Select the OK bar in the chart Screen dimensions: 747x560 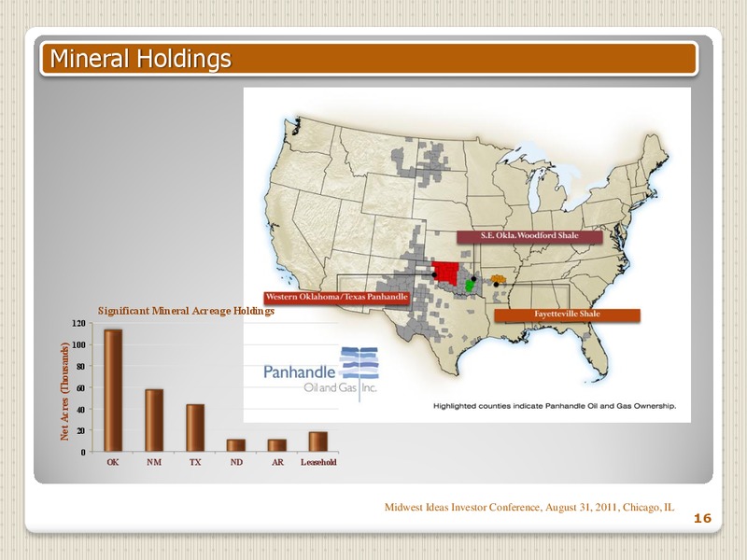click(x=113, y=390)
